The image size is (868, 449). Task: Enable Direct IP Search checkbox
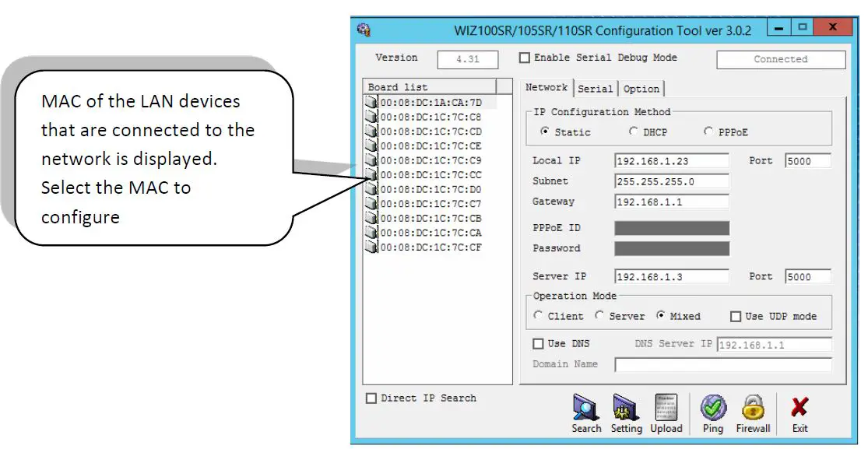[371, 398]
